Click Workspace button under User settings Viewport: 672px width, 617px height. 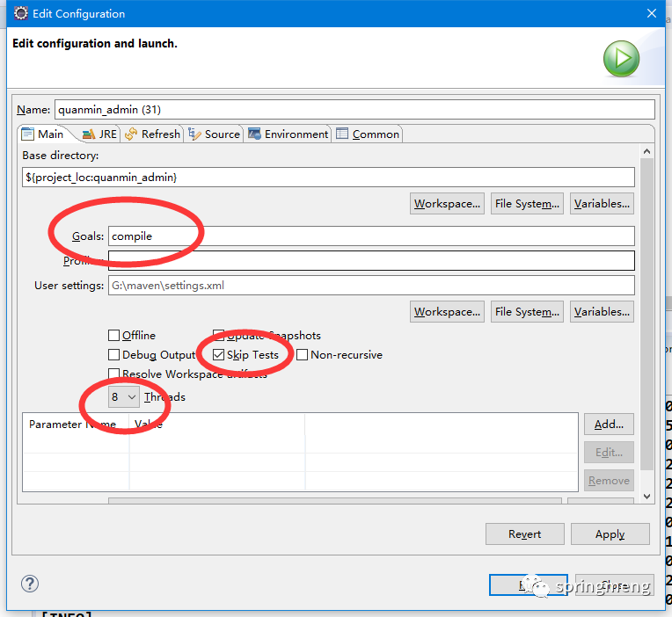point(447,312)
